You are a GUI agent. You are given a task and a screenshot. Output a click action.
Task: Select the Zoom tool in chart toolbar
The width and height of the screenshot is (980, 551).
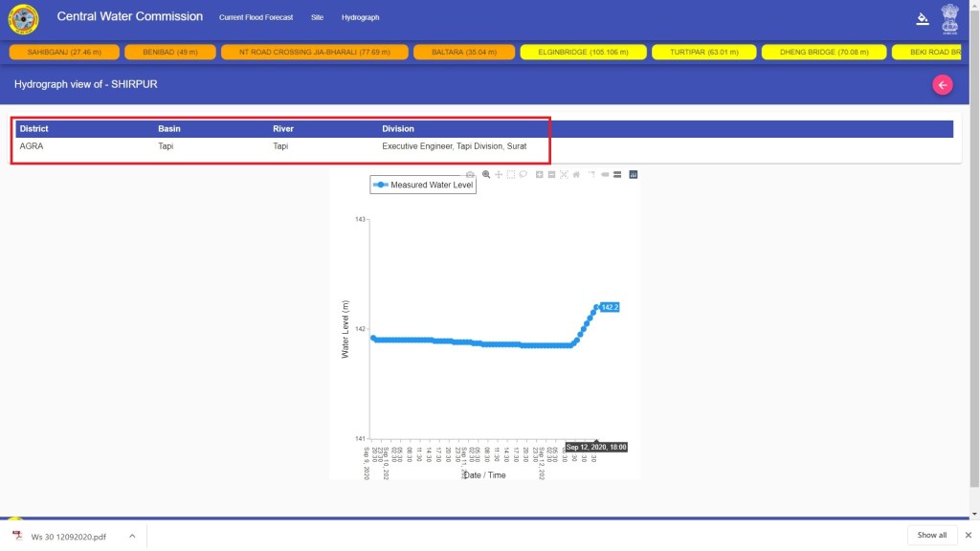486,174
